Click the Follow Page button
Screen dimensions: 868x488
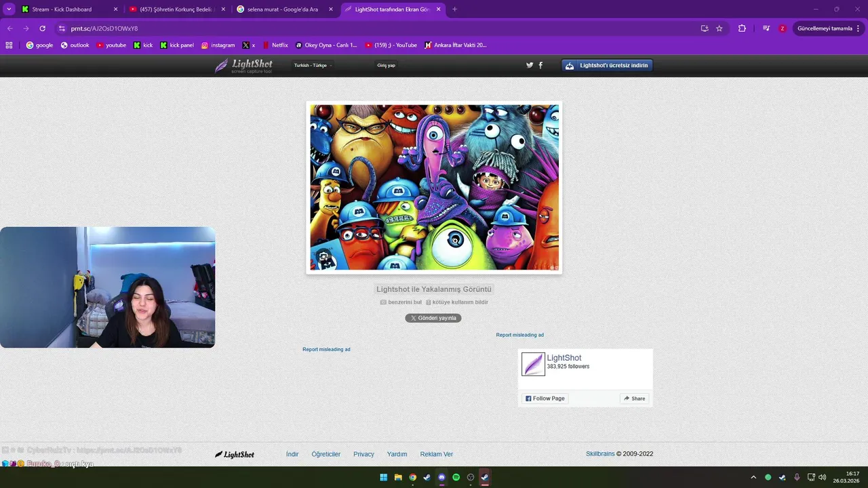[x=545, y=399]
